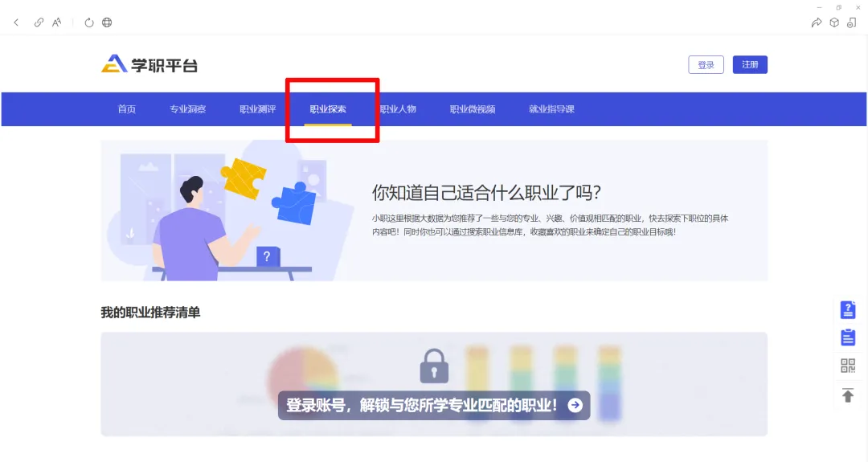Open the clipboard icon in right sidebar
868x462 pixels.
(x=848, y=337)
